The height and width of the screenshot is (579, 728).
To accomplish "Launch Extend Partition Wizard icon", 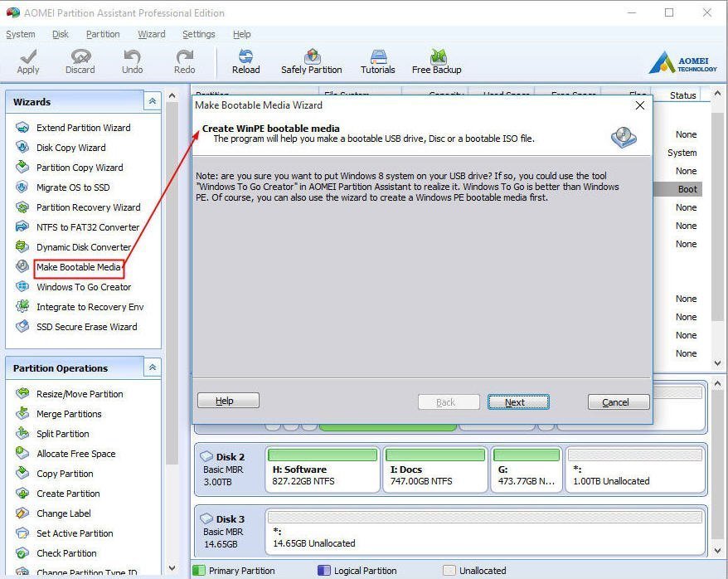I will [x=22, y=128].
